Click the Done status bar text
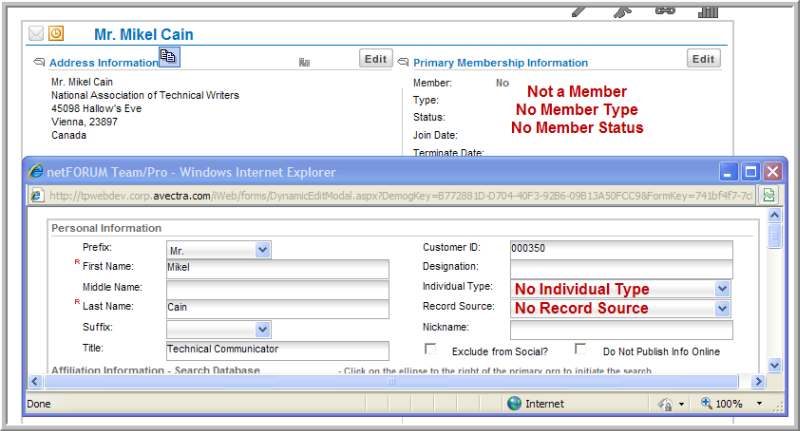Image resolution: width=800 pixels, height=431 pixels. pyautogui.click(x=39, y=404)
